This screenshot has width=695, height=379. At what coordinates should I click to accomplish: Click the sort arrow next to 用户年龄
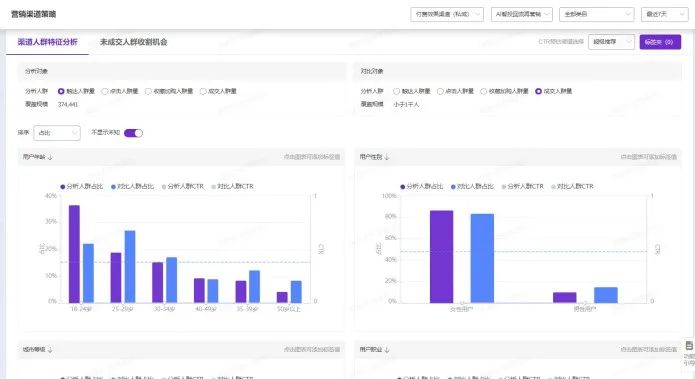(x=50, y=157)
